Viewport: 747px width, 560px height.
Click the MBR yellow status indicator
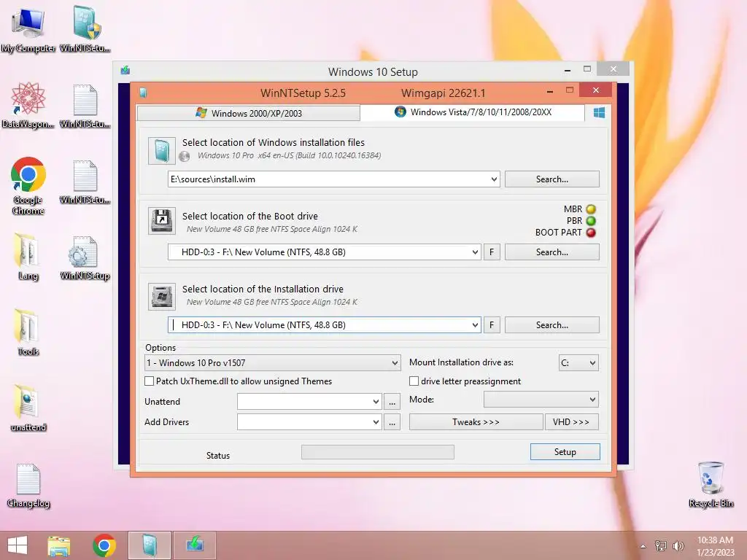coord(591,209)
